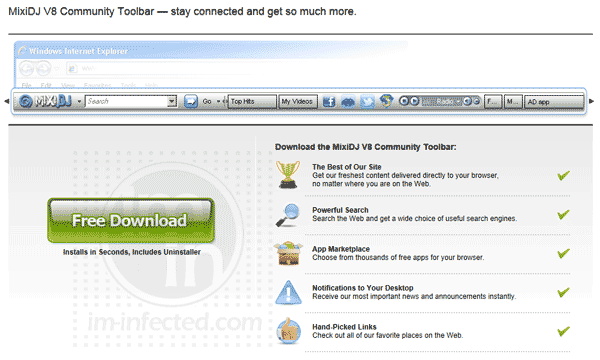600x360 pixels.
Task: Click the checkmark beside App Marketplace
Action: coord(563,253)
